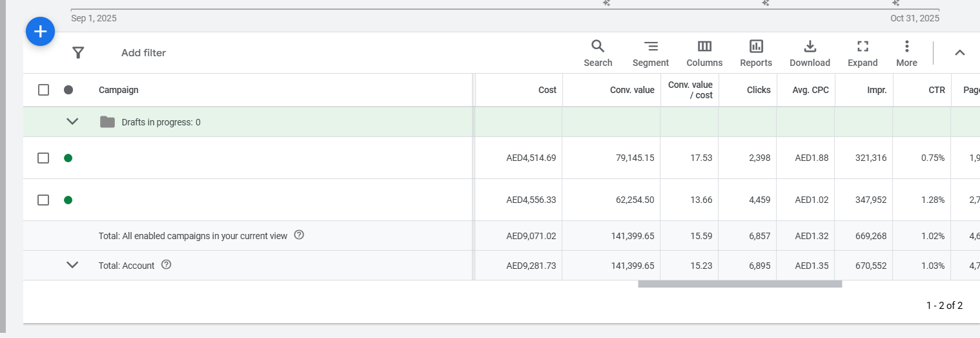Image resolution: width=980 pixels, height=338 pixels.
Task: Click the Add filter text field
Action: [143, 53]
